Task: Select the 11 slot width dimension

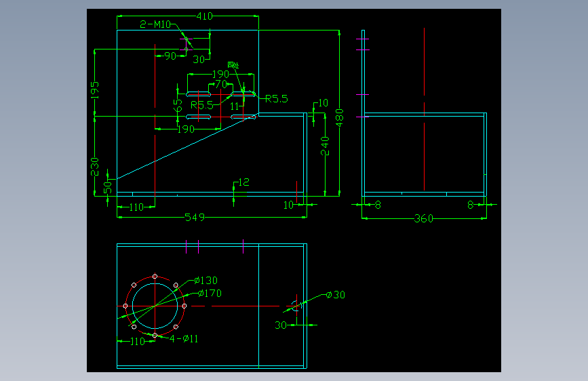Action: [235, 106]
